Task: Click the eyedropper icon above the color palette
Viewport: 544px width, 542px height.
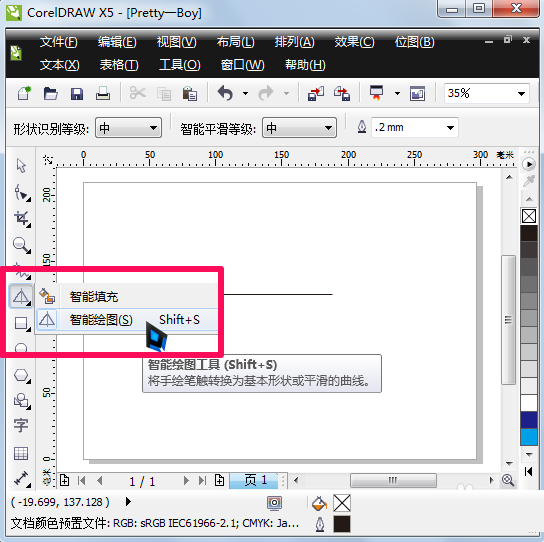Action: click(529, 180)
